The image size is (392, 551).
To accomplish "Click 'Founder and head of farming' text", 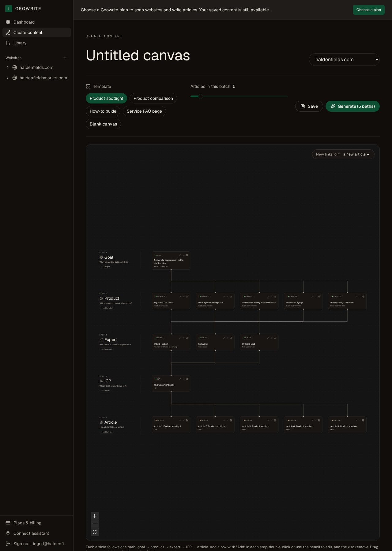I will point(165,347).
